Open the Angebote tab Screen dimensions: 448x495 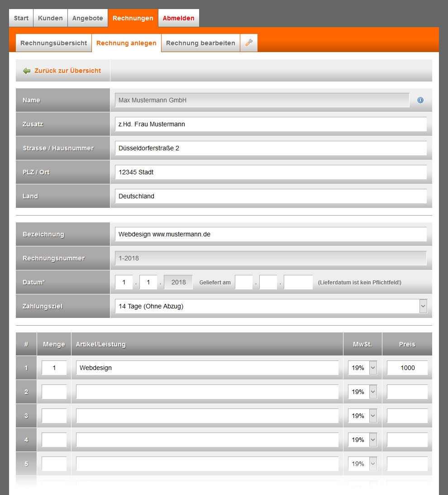(x=88, y=18)
